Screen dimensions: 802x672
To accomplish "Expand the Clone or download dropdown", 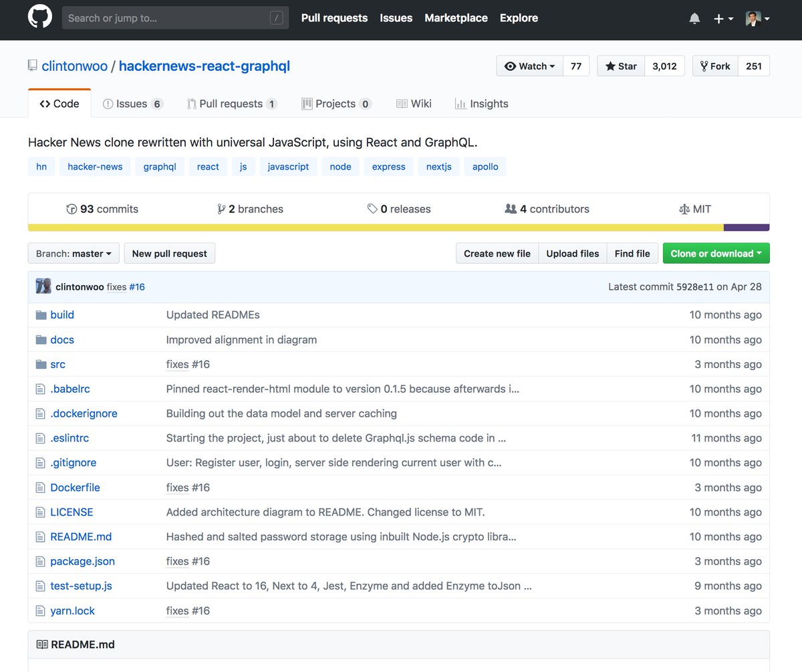I will coord(716,253).
